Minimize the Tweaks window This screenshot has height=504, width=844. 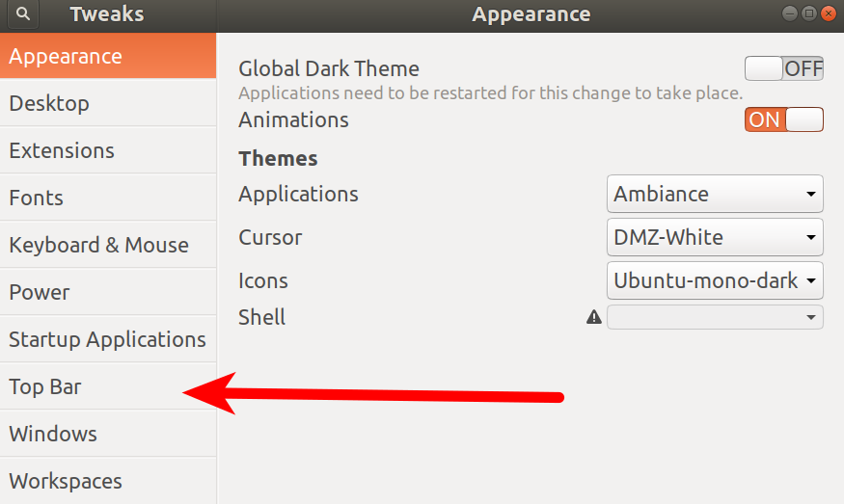792,13
